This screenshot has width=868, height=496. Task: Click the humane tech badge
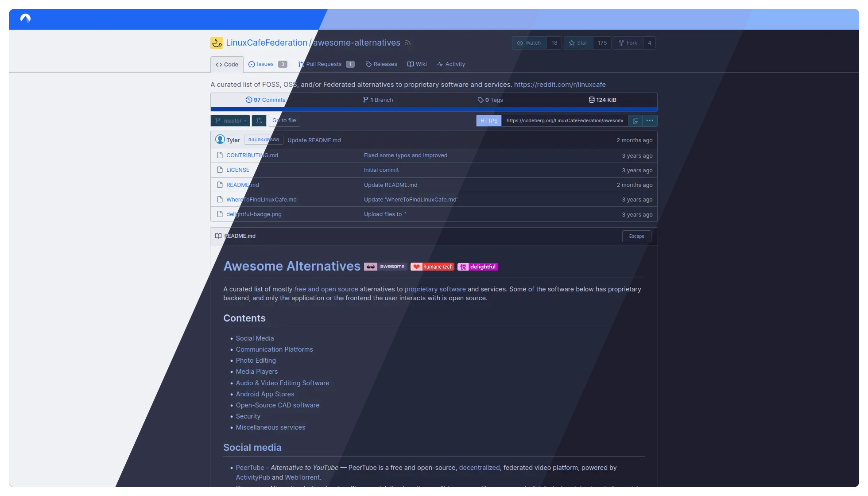432,267
